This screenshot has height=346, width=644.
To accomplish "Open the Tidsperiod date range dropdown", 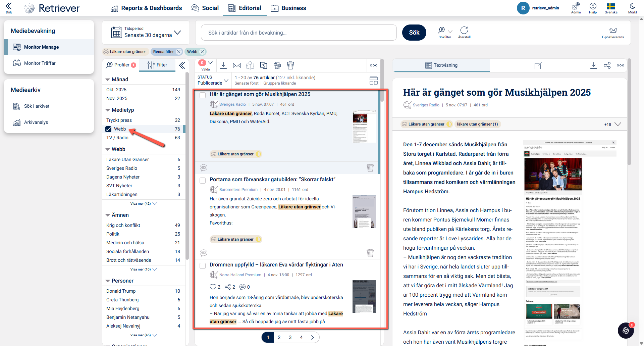I will click(x=146, y=33).
